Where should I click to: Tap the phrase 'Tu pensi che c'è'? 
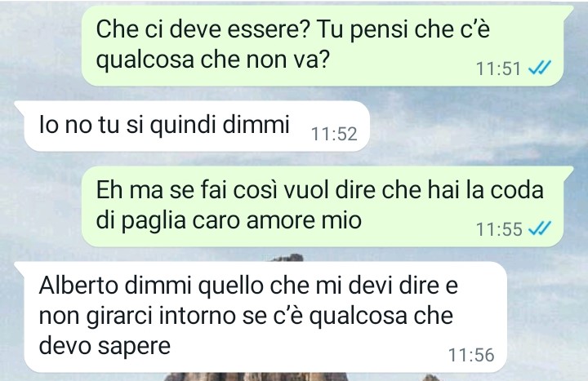tap(403, 29)
